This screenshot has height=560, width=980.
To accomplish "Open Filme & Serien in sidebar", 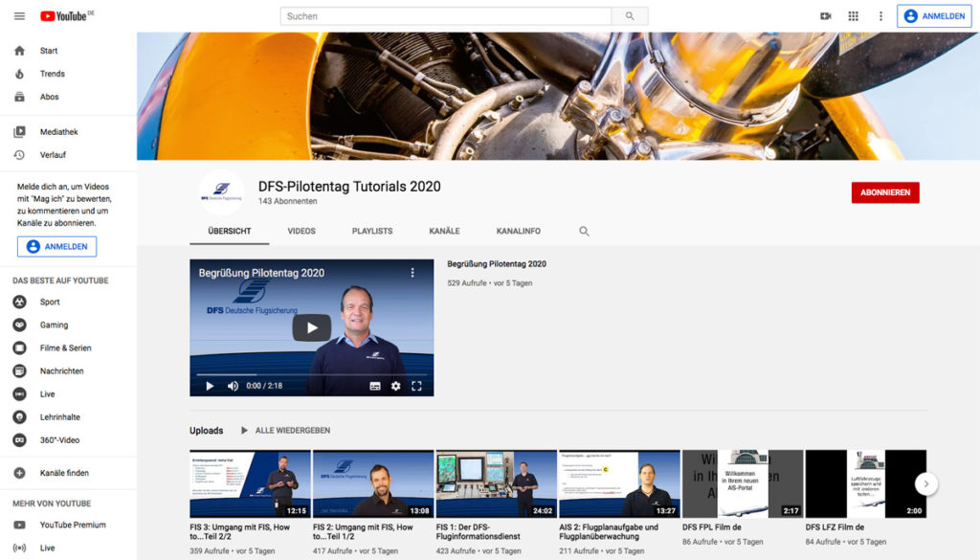I will (x=68, y=348).
